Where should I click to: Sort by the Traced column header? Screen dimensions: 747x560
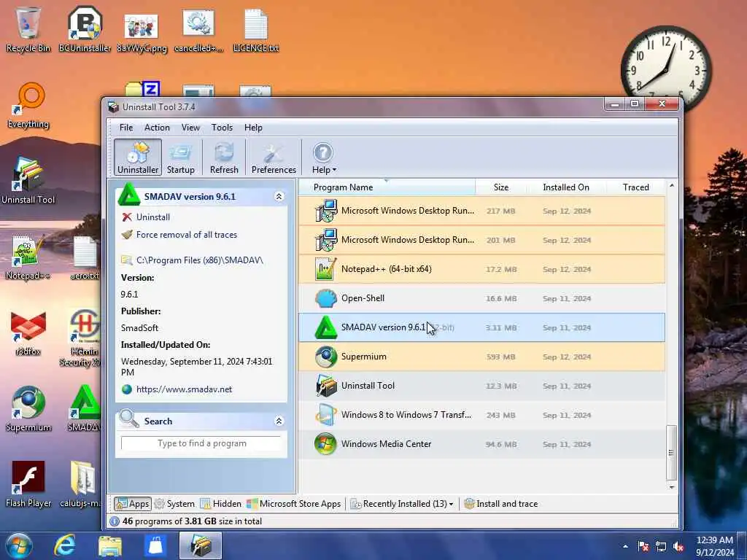[636, 187]
